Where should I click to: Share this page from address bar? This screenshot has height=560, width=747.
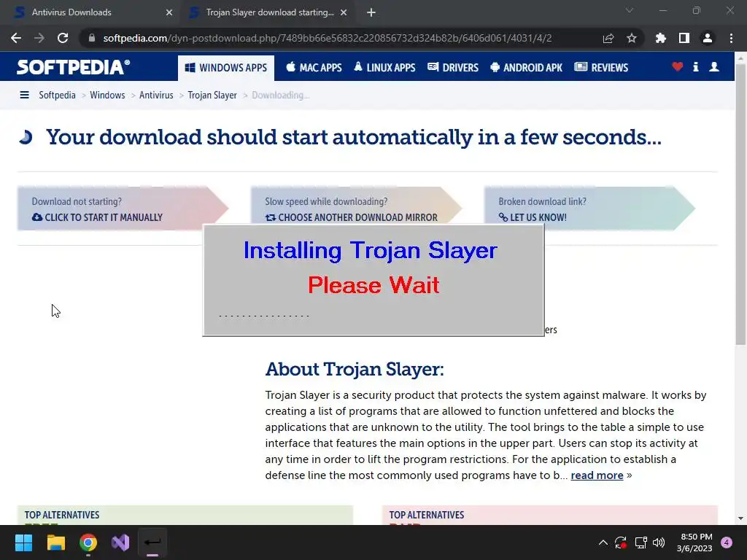click(608, 38)
